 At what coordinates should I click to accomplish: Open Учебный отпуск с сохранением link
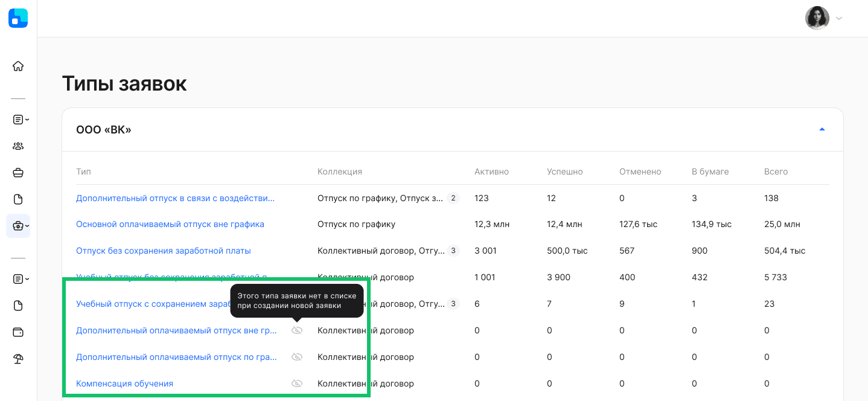point(153,304)
